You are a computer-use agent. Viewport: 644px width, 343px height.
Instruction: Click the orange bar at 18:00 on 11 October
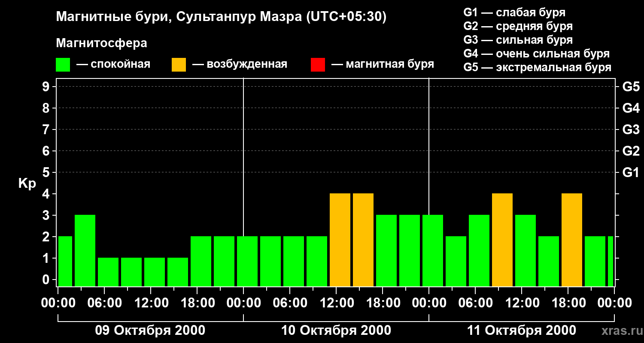tap(572, 240)
